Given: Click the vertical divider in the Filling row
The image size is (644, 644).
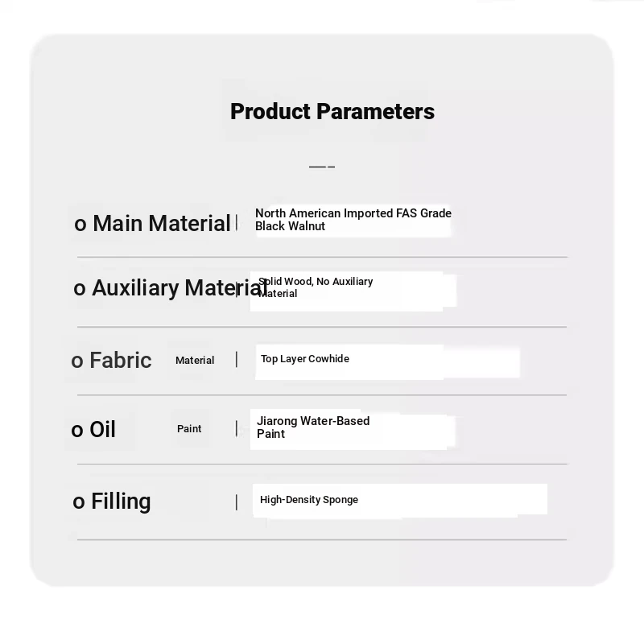Looking at the screenshot, I should 237,502.
